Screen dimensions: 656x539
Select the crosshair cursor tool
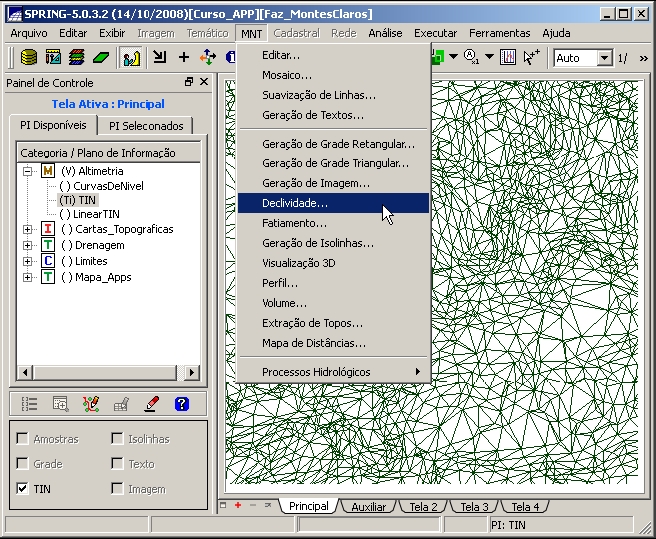(184, 58)
